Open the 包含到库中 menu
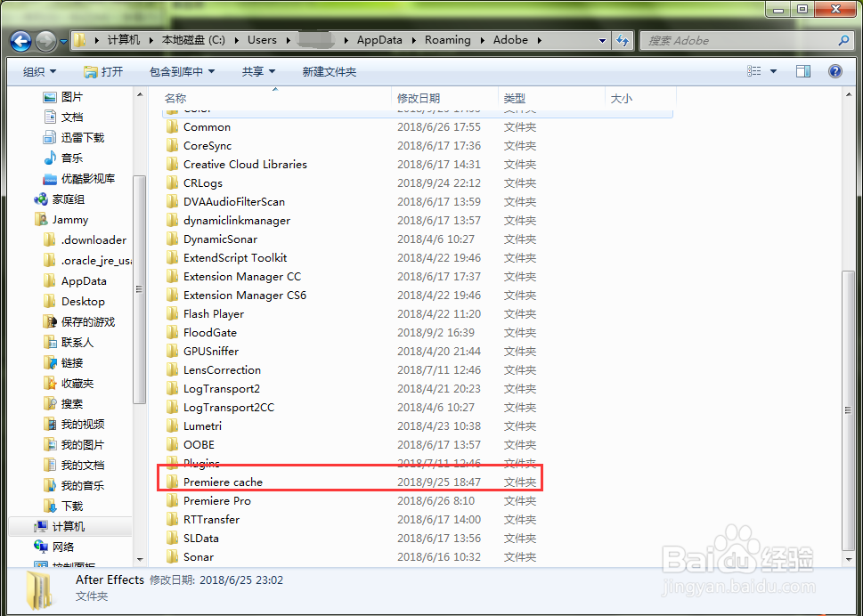 click(183, 71)
